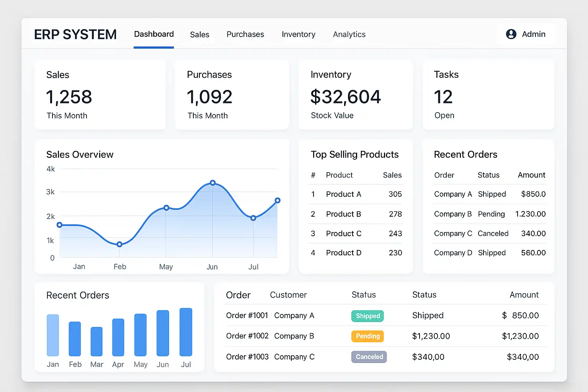Click the Admin user avatar icon
The image size is (588, 392).
click(511, 34)
